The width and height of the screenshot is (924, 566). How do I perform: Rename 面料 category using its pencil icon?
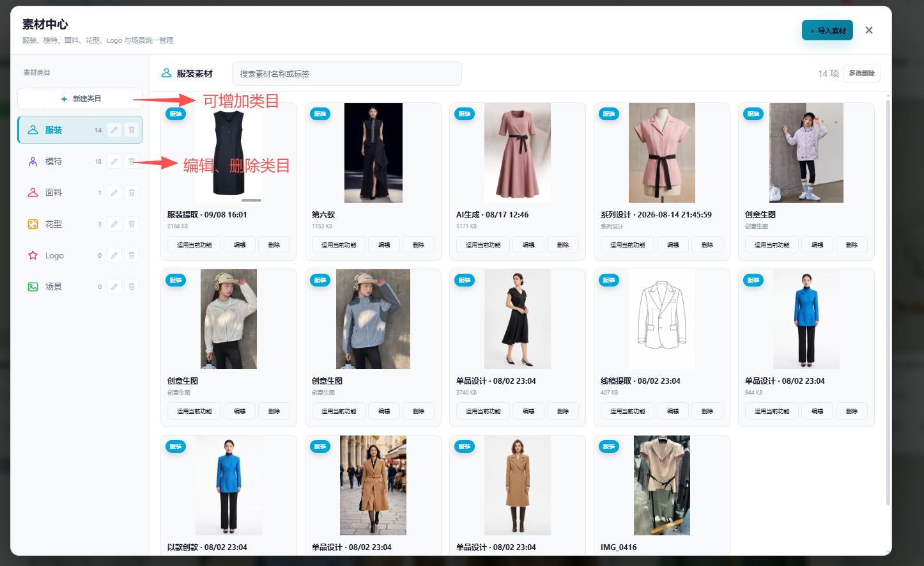[x=114, y=193]
